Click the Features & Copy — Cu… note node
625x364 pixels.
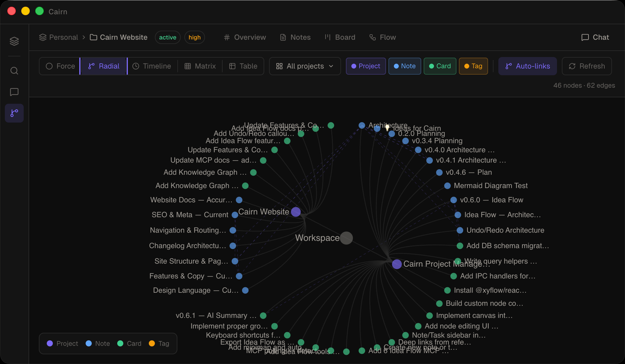coord(239,276)
